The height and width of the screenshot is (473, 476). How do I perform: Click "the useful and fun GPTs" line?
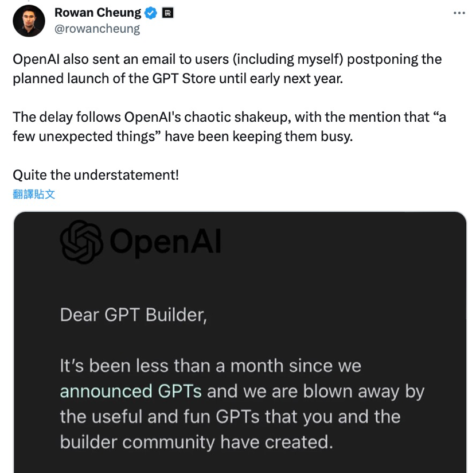pyautogui.click(x=230, y=417)
